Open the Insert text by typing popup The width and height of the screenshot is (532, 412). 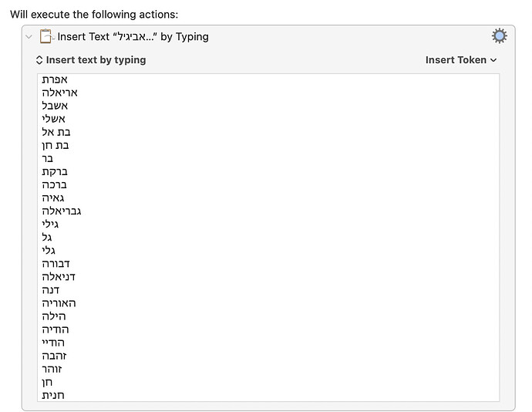click(x=91, y=59)
